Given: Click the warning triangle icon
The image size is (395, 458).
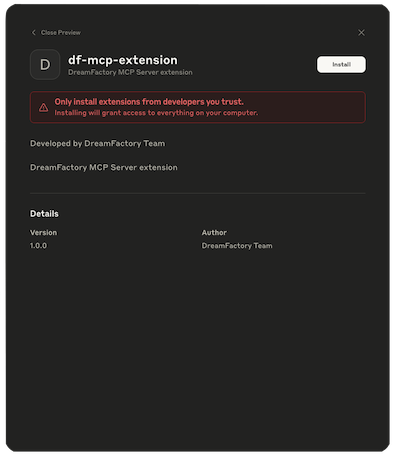Looking at the screenshot, I should (x=43, y=107).
